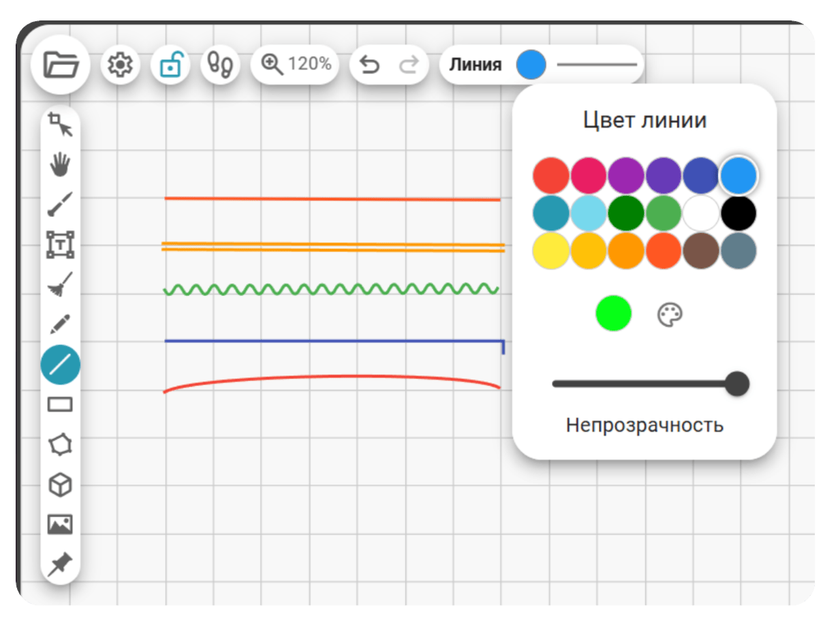Toggle the footprints tracking button
Screen dimensions: 840x627
(x=220, y=65)
